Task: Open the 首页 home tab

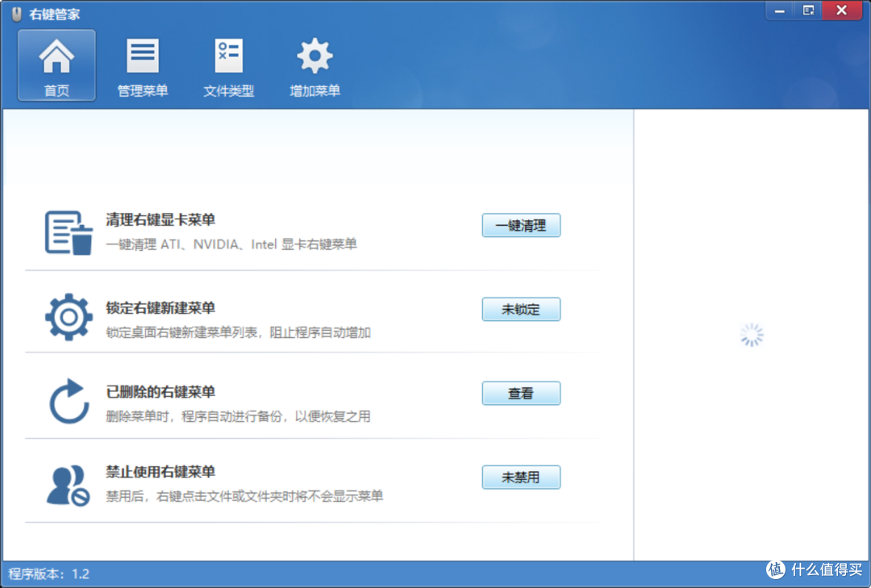Action: tap(56, 65)
